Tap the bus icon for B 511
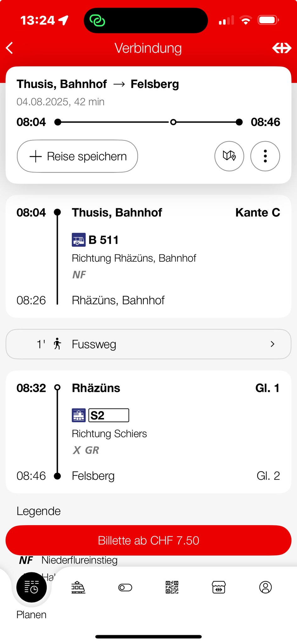Screen dimensions: 297x644 click(x=79, y=240)
